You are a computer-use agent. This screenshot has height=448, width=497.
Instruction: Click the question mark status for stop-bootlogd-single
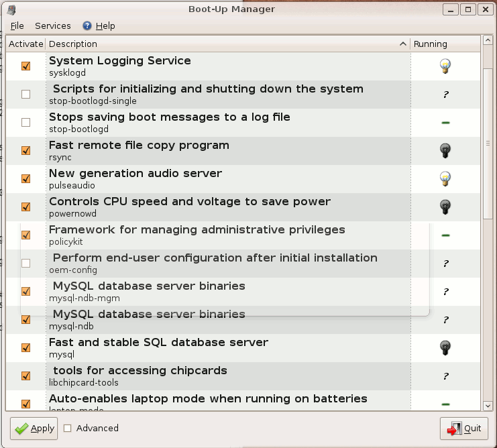pyautogui.click(x=445, y=95)
